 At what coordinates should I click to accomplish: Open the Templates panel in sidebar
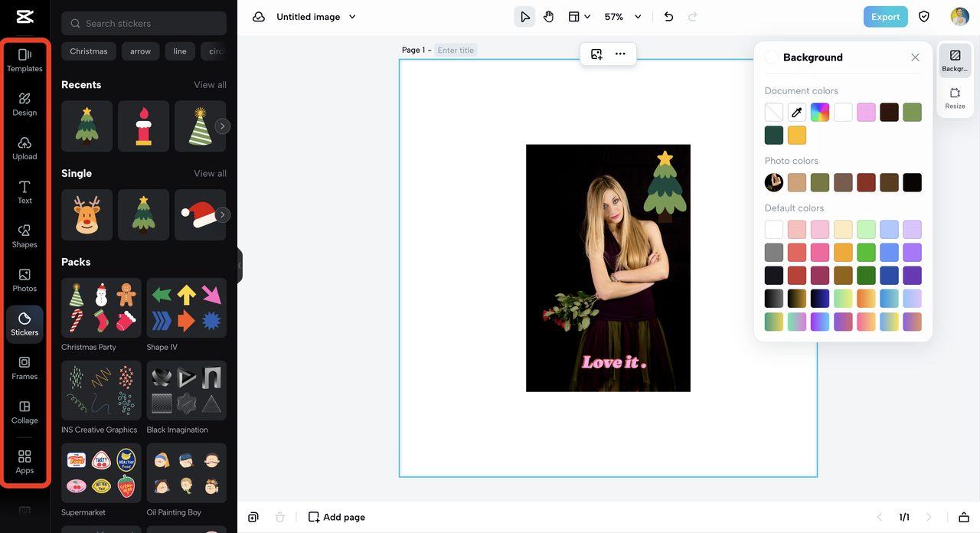[x=24, y=60]
